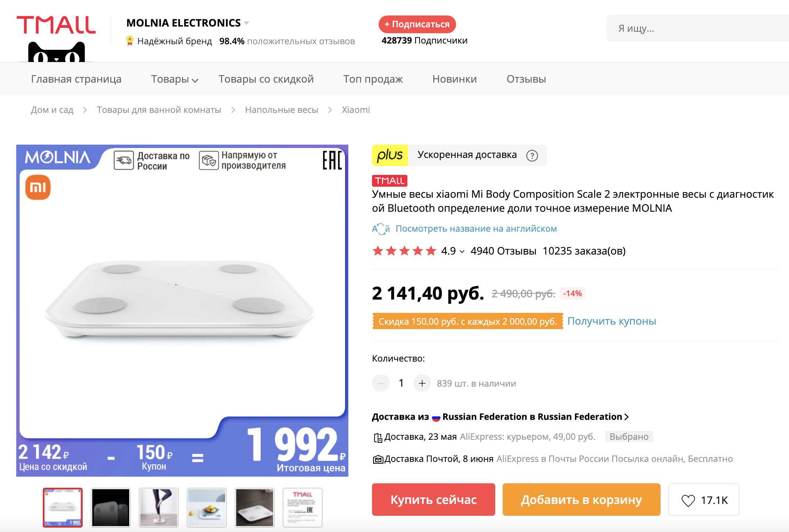Open the Товары dropdown menu
789x532 pixels.
(175, 79)
